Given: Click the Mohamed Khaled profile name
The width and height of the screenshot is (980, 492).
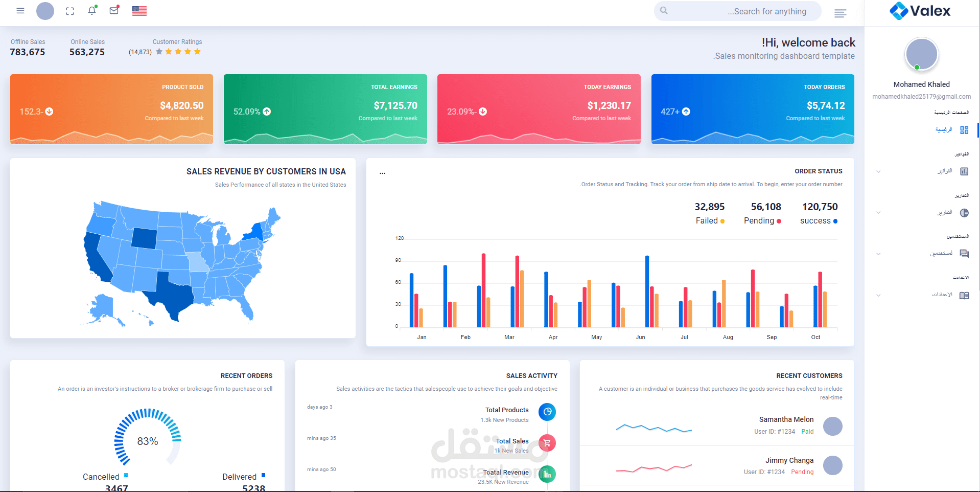Looking at the screenshot, I should (922, 84).
